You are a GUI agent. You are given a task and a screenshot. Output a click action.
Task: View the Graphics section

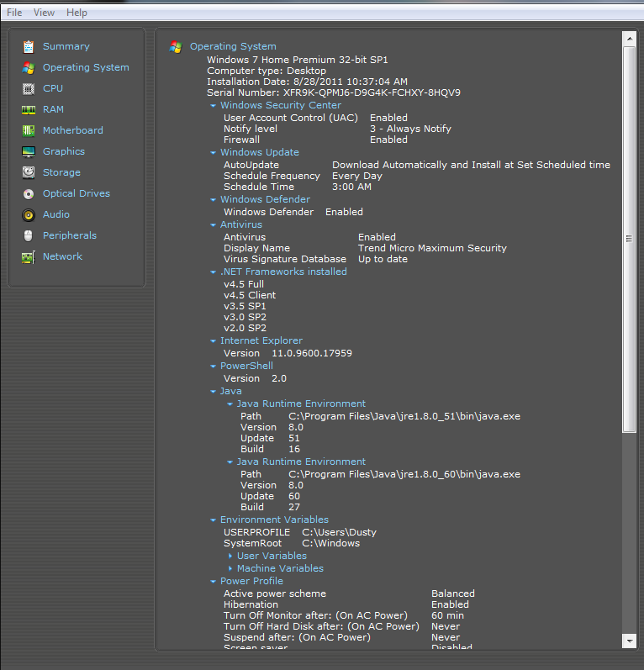[x=64, y=151]
